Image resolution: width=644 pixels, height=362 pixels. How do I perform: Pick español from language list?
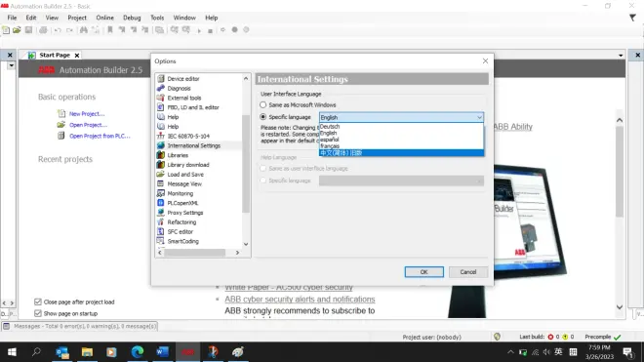pos(401,140)
